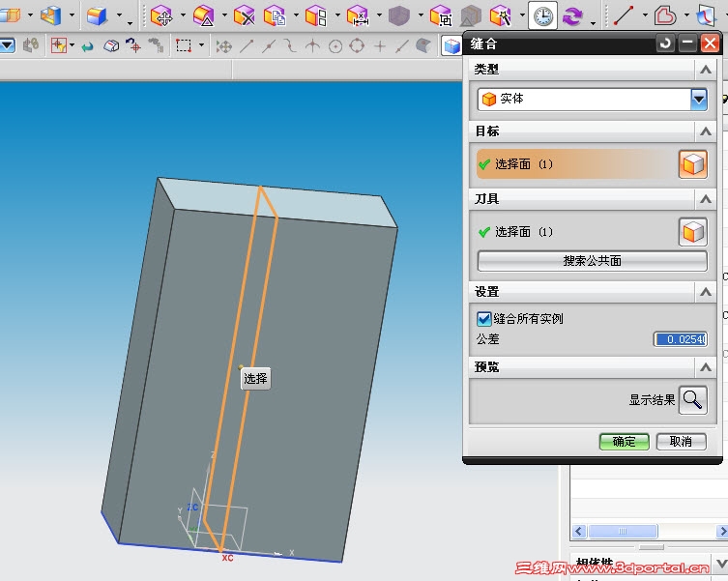
Task: Click the target face selection cube icon
Action: pyautogui.click(x=693, y=164)
